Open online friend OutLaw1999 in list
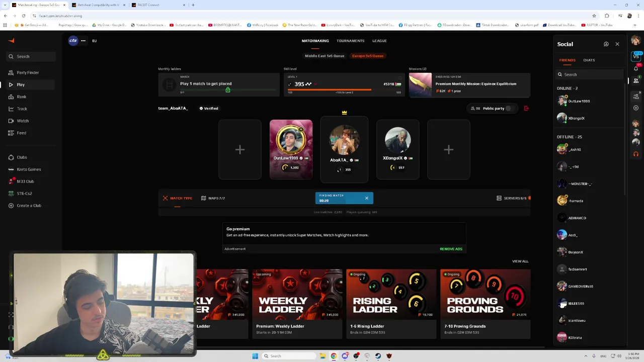 tap(589, 101)
